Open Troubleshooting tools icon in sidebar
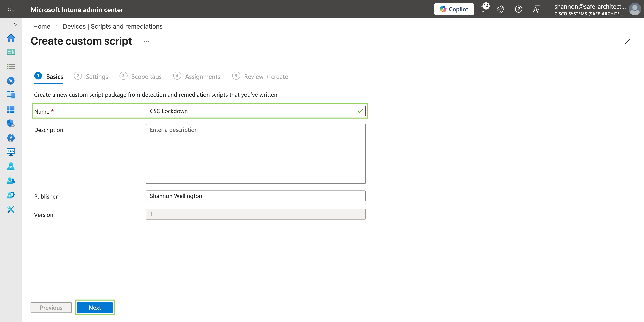This screenshot has height=322, width=644. [x=11, y=209]
